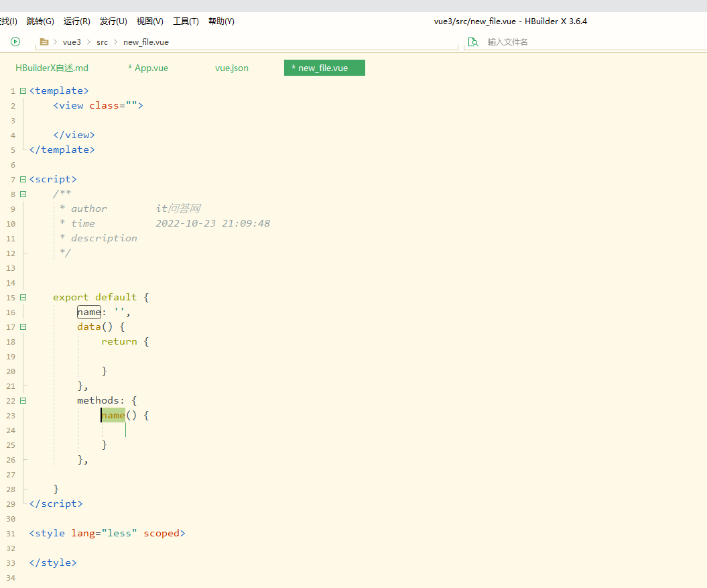Open the 发行(U) menu
707x588 pixels.
click(x=113, y=21)
